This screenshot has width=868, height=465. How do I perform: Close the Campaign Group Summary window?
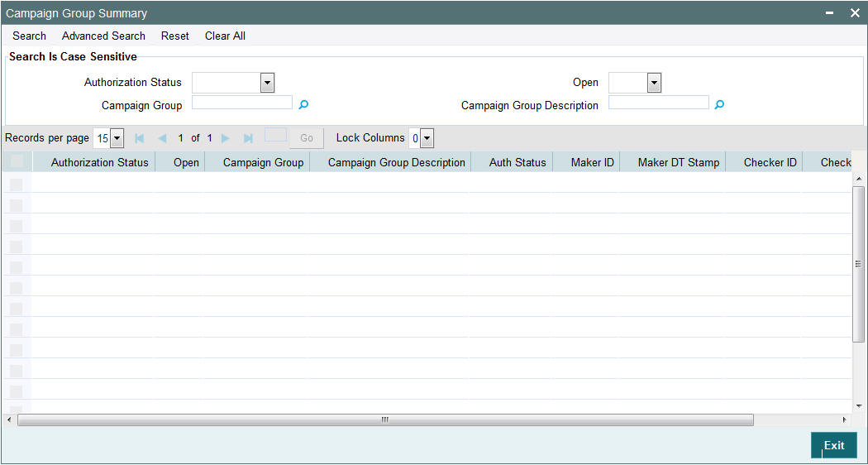pos(855,12)
